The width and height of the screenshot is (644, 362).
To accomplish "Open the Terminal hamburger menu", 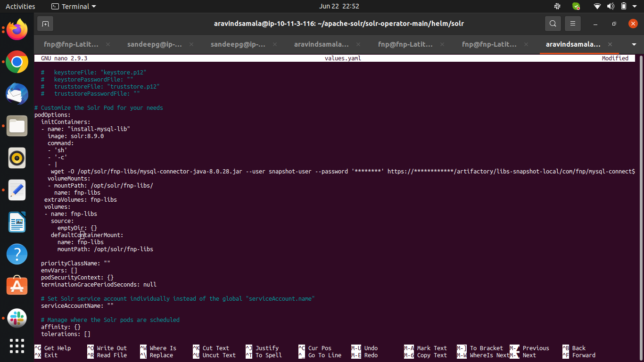I will point(572,23).
